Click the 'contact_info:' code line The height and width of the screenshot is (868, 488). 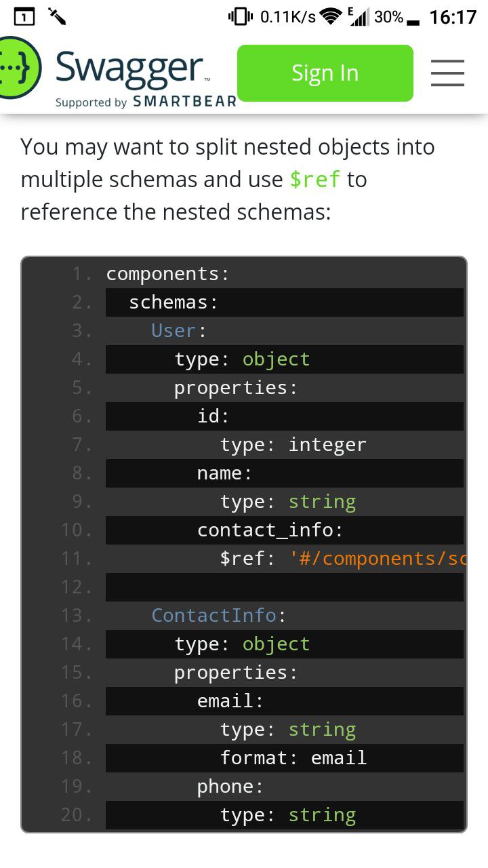click(x=270, y=530)
